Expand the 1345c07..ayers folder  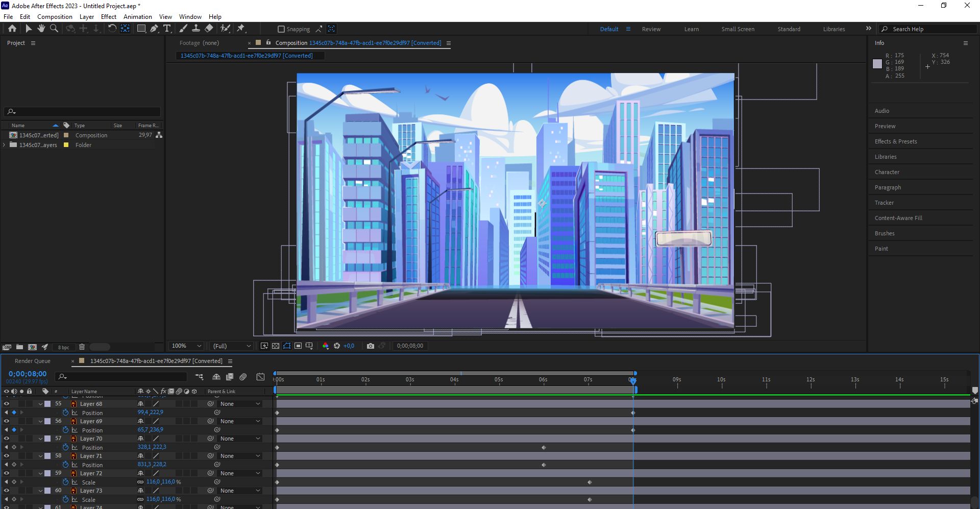[x=4, y=145]
